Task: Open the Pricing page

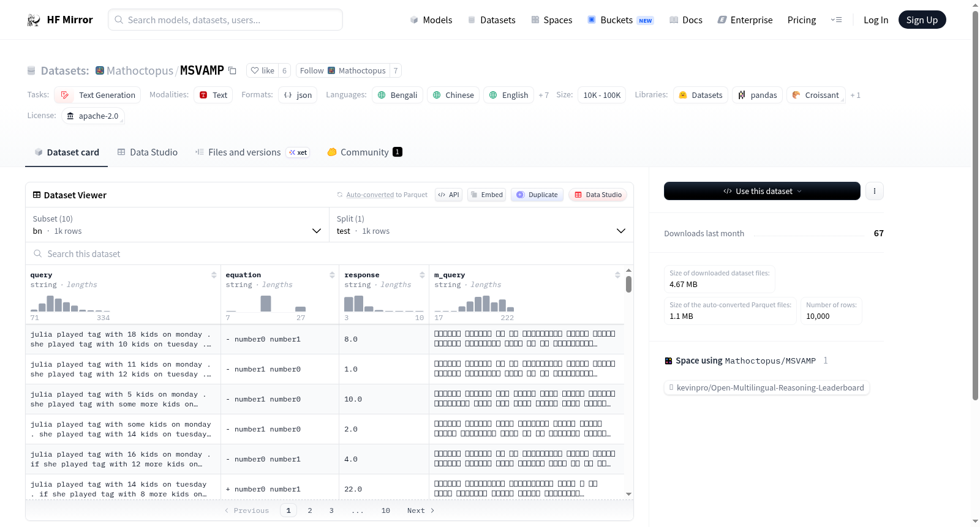Action: point(802,20)
